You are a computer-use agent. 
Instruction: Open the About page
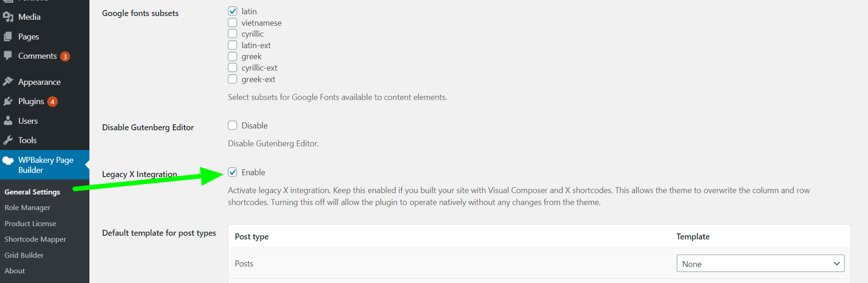14,271
